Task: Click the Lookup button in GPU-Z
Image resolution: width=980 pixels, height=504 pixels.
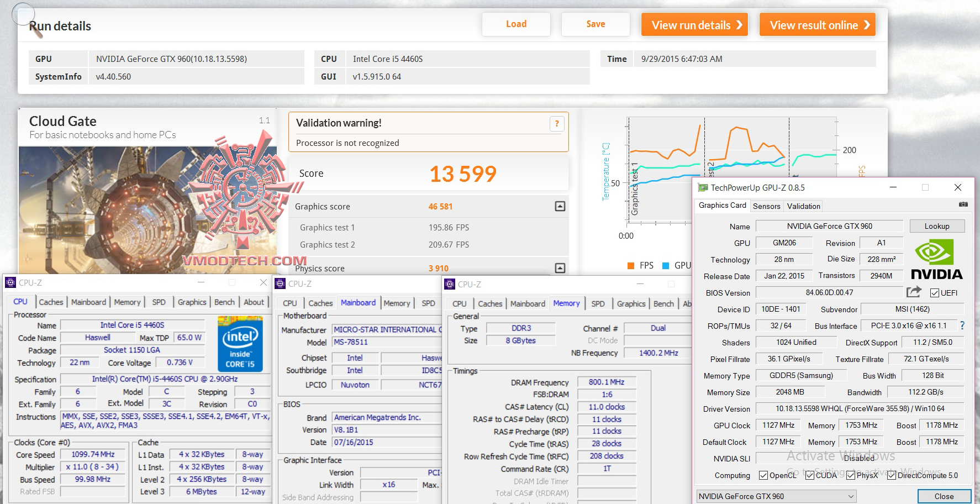Action: point(937,226)
